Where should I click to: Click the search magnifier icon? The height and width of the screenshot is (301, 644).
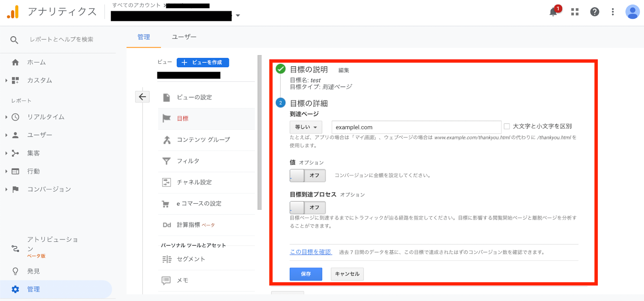[14, 40]
